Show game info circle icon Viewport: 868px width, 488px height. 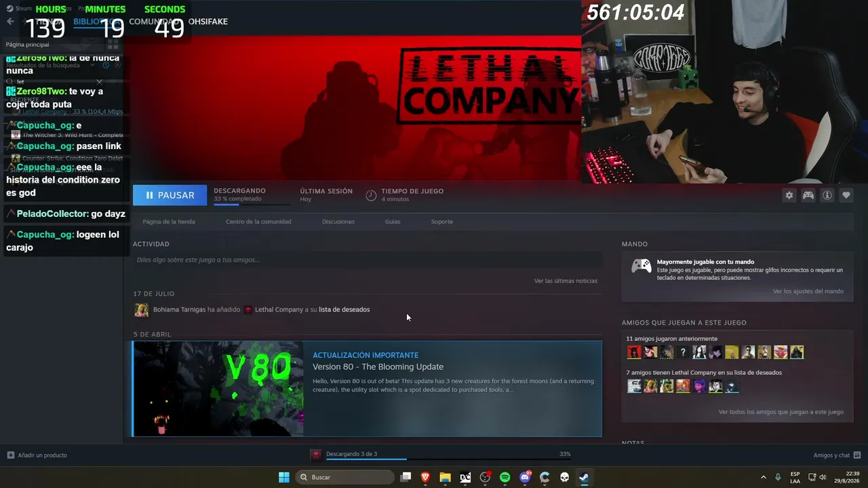(827, 195)
